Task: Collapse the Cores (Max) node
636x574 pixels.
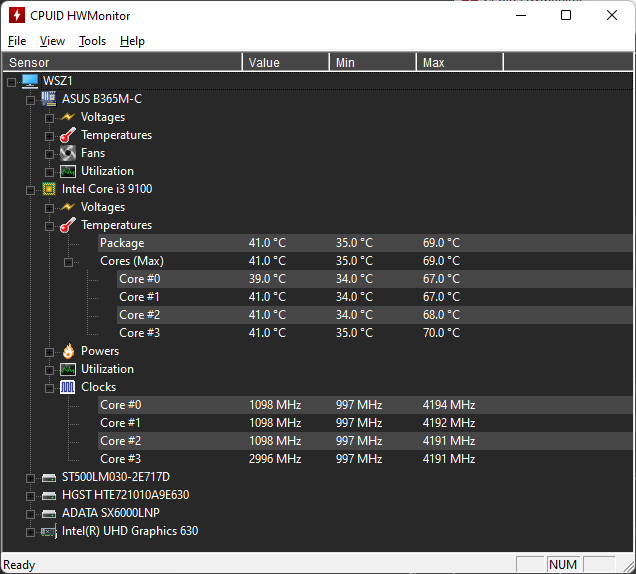Action: coord(68,262)
